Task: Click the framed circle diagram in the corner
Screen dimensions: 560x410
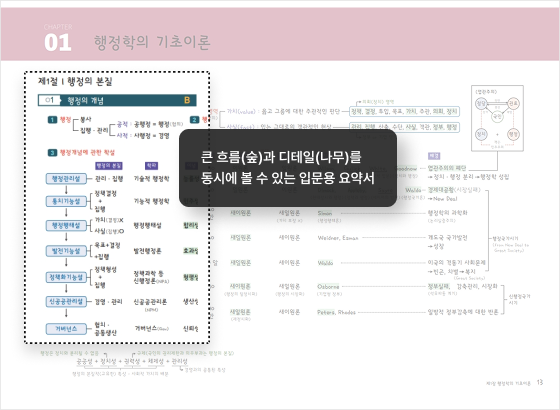Action: 497,118
